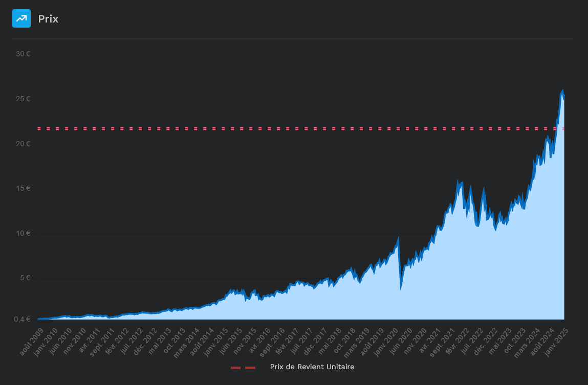Select the 10 € y-axis label
Viewport: 588px width, 385px height.
[x=22, y=233]
